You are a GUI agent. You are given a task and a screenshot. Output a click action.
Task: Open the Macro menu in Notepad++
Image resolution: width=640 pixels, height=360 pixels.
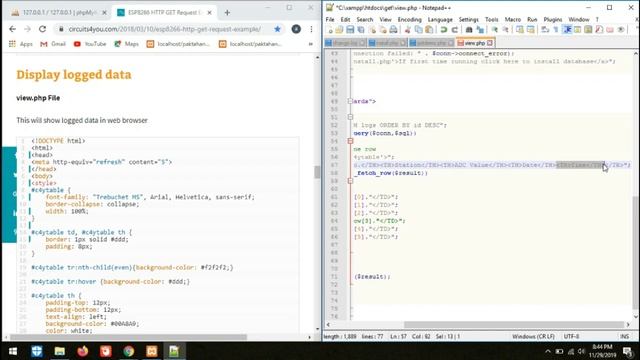click(513, 19)
